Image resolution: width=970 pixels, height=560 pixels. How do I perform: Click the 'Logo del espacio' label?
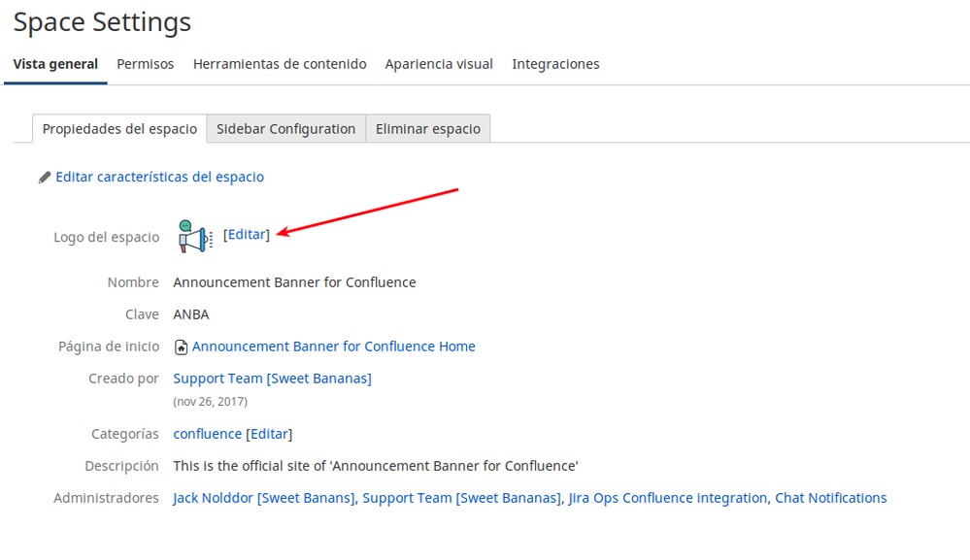[x=107, y=238]
